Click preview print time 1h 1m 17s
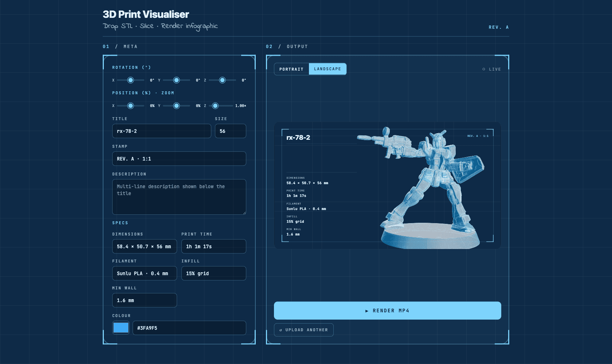Image resolution: width=612 pixels, height=364 pixels. (296, 196)
